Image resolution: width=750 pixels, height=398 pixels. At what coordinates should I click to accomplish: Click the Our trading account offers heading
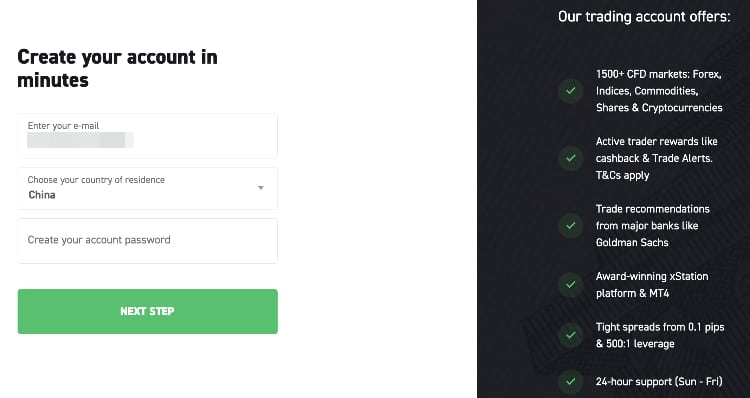[644, 17]
